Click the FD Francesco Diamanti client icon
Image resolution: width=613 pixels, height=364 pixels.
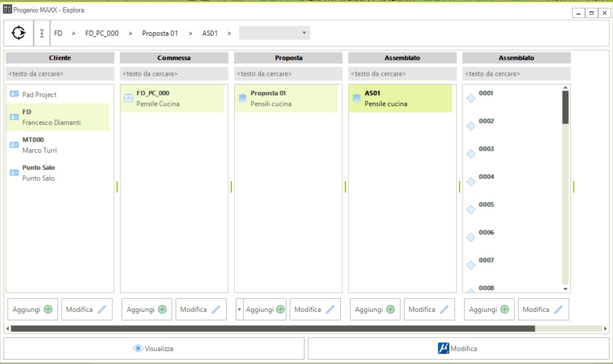[14, 117]
